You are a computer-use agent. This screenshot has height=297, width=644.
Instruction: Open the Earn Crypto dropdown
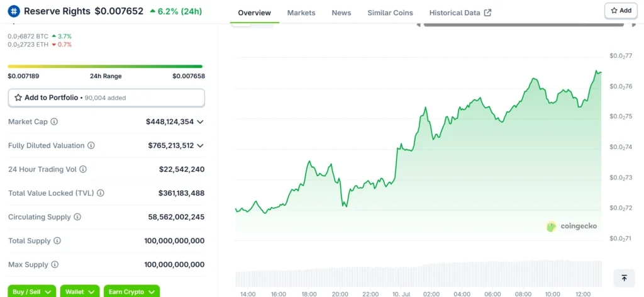point(131,291)
